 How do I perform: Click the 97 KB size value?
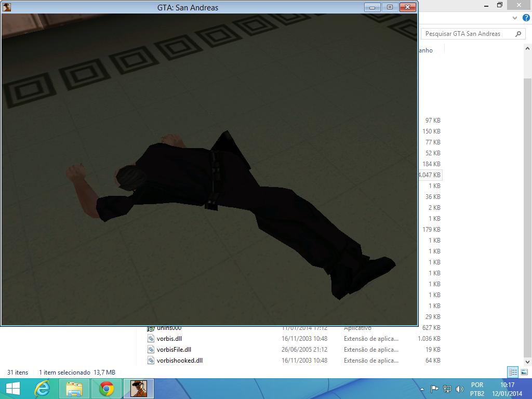pyautogui.click(x=433, y=121)
